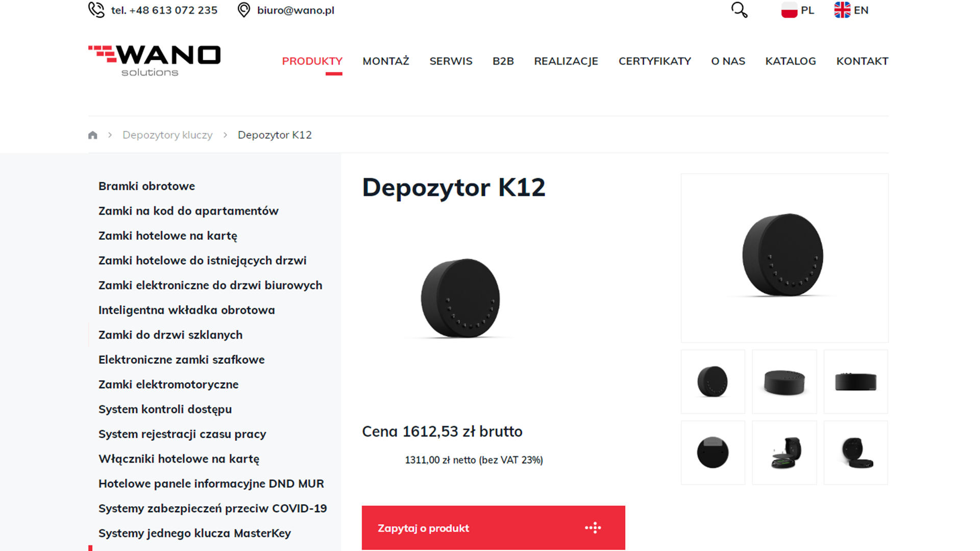
Task: Click the large product gallery image
Action: (785, 258)
